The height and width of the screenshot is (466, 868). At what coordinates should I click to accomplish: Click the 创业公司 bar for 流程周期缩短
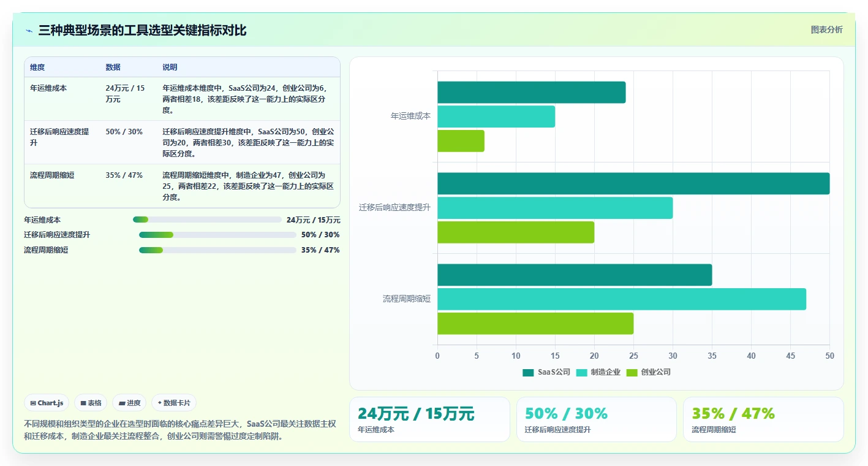coord(535,324)
